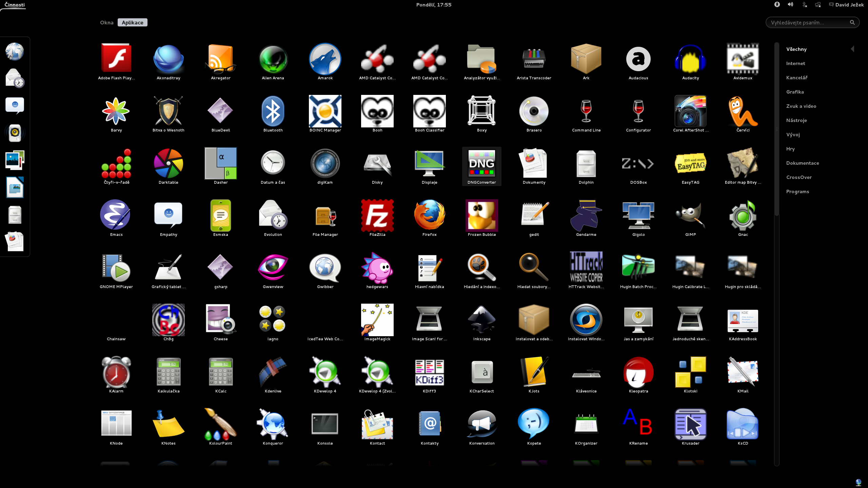Launch BOINC Manager
The height and width of the screenshot is (488, 868).
click(325, 114)
